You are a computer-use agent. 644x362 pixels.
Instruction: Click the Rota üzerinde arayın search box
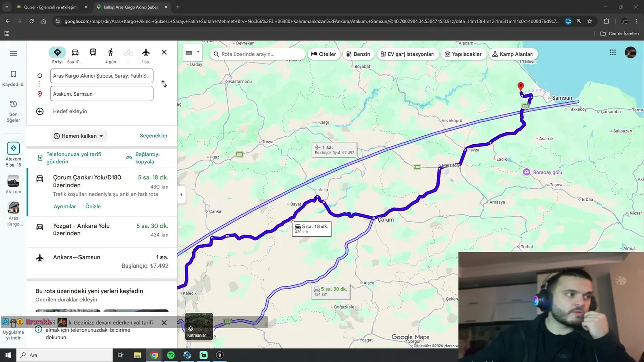pos(258,54)
